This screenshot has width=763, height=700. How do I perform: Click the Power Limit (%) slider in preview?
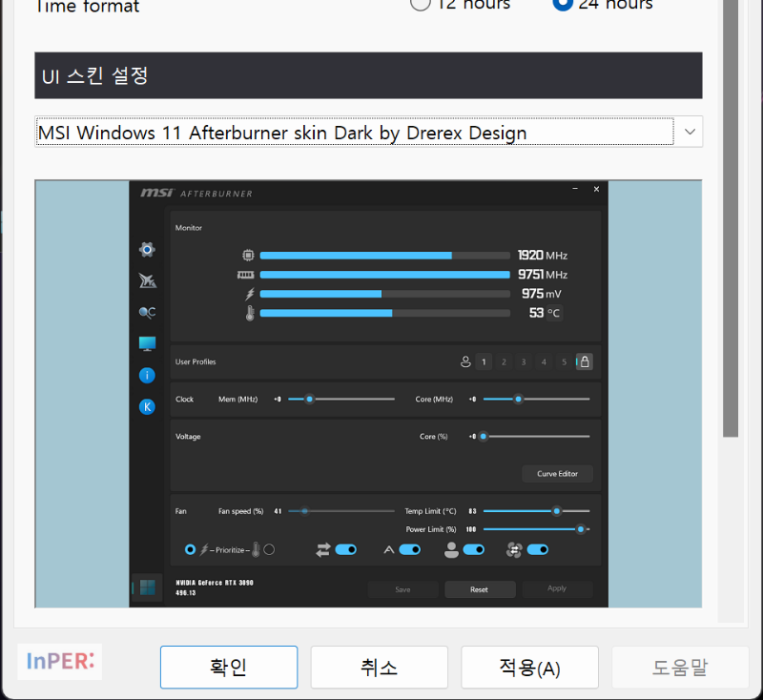pyautogui.click(x=536, y=529)
